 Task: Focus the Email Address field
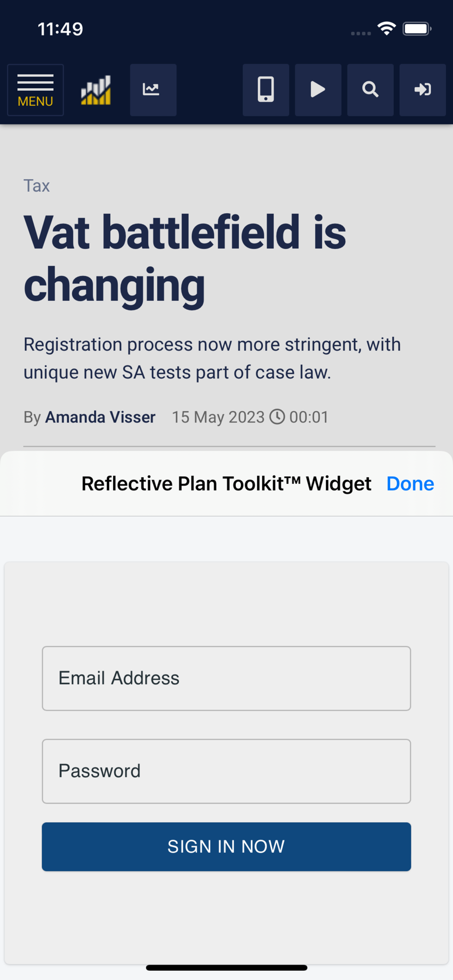(226, 678)
